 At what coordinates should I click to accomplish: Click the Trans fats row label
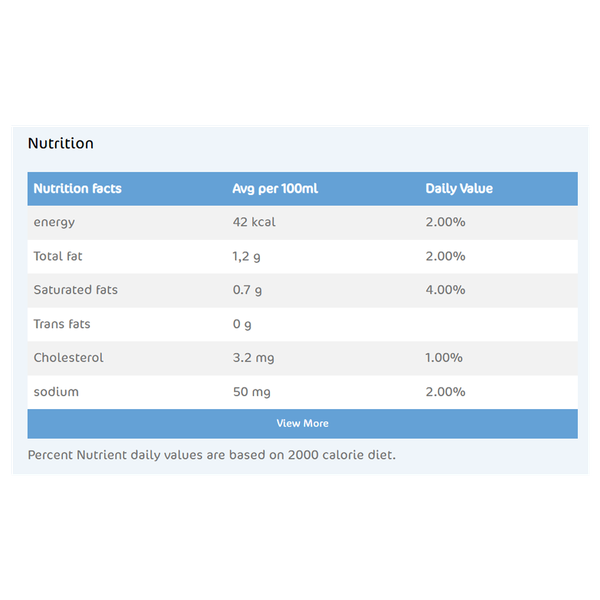(62, 324)
